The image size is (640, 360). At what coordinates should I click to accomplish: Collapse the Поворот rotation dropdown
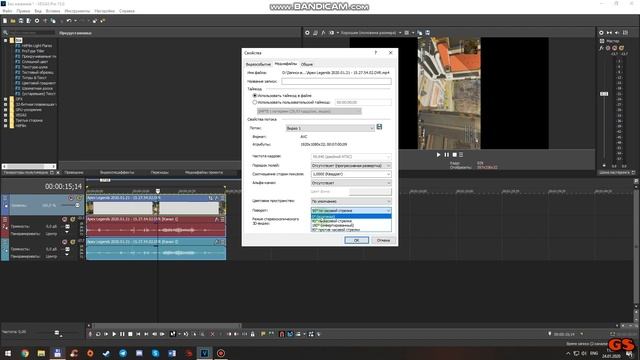coord(351,211)
